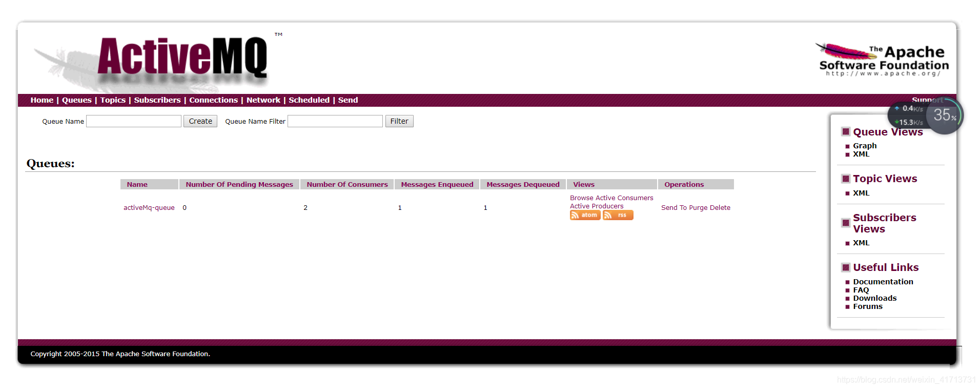
Task: Click Send To for activeMq-queue
Action: (674, 208)
